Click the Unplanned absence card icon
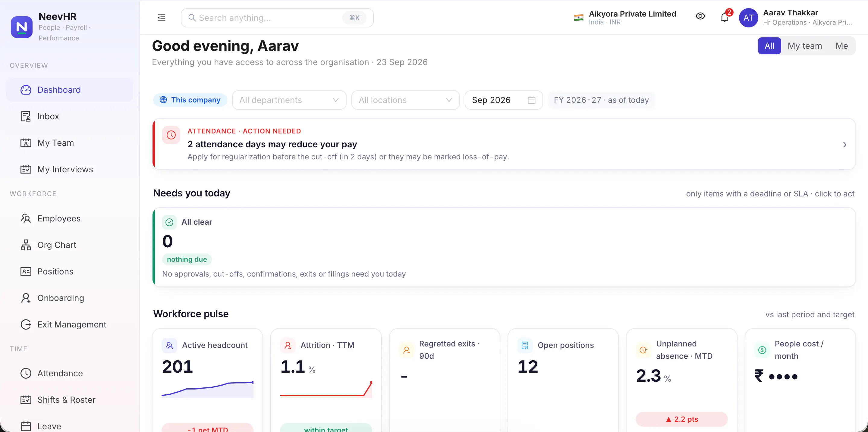 click(x=643, y=350)
